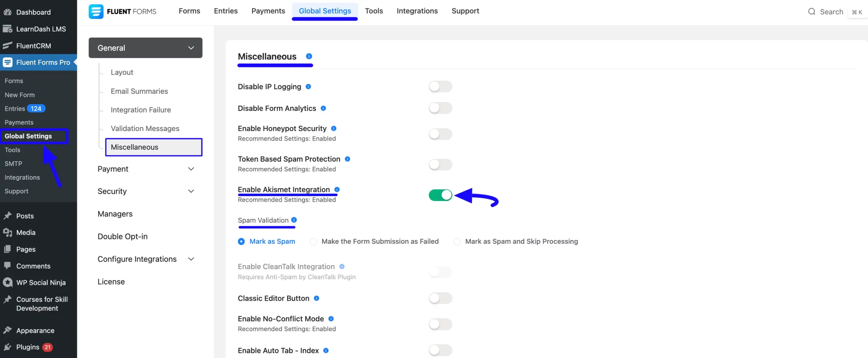Open the Dashboard icon in WordPress sidebar
Viewport: 868px width, 358px height.
(x=7, y=12)
